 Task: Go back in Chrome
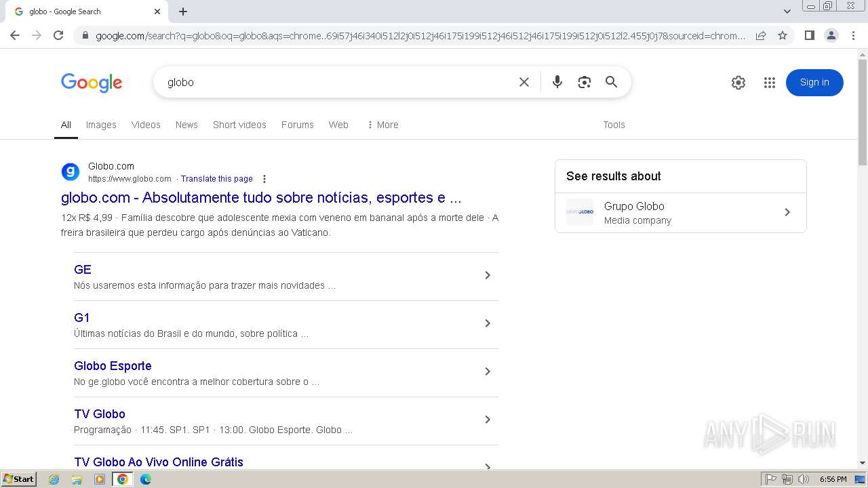pos(15,35)
